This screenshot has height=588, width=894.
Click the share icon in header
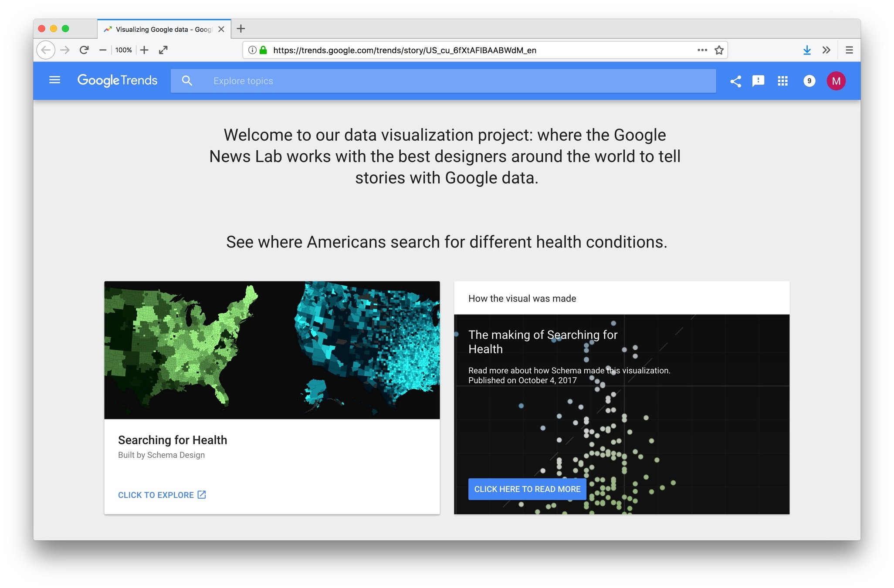pyautogui.click(x=735, y=81)
